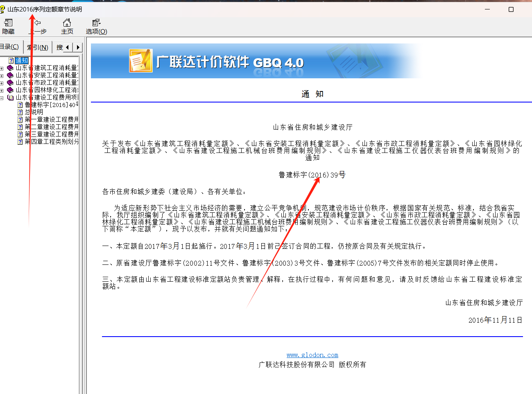Open the 总说明 topic
This screenshot has width=532, height=394.
point(34,112)
